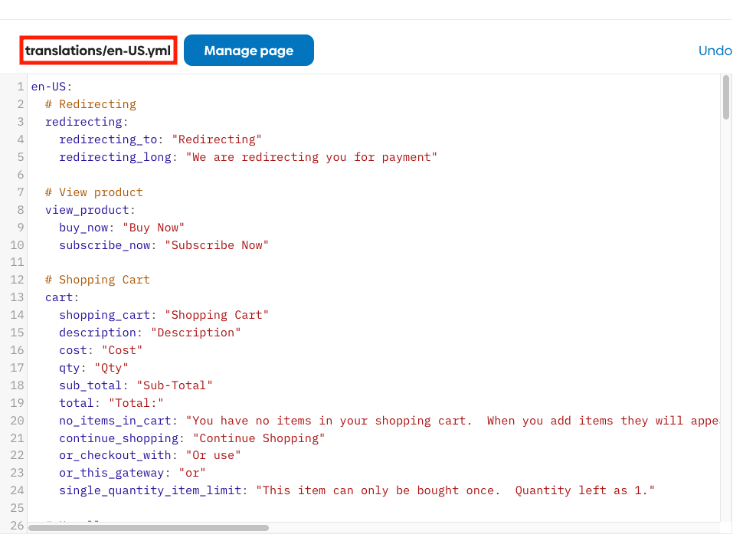Click the "Cost" value on line 16
The width and height of the screenshot is (756, 554).
[x=122, y=350]
